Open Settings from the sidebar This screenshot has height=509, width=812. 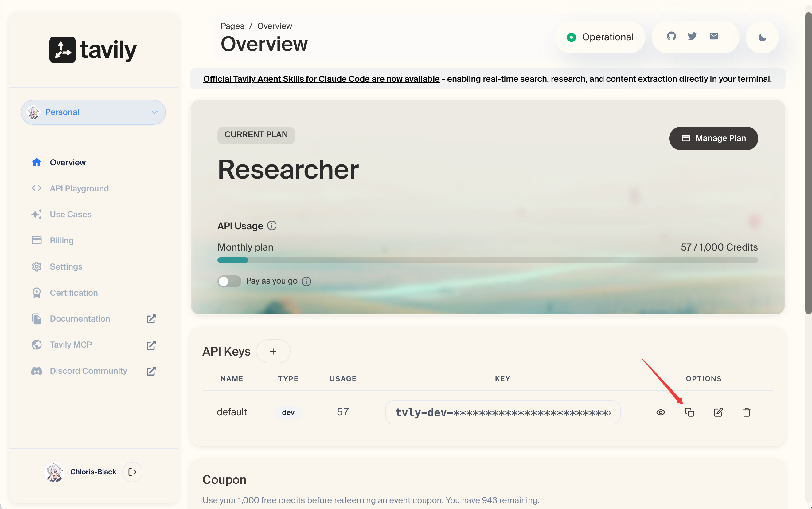pyautogui.click(x=66, y=266)
